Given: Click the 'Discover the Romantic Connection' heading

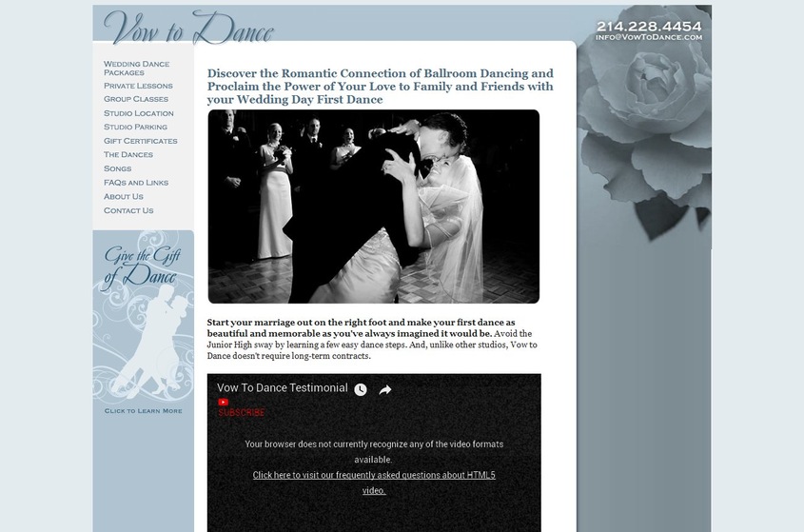Looking at the screenshot, I should click(380, 87).
